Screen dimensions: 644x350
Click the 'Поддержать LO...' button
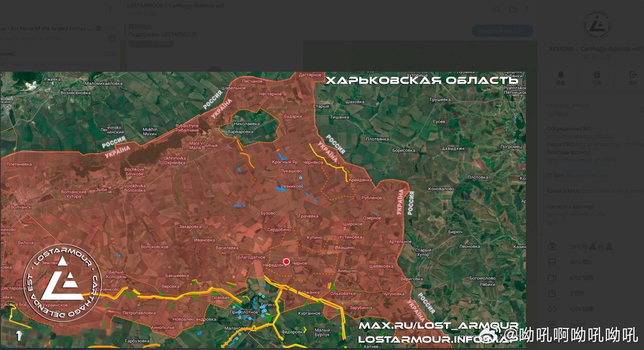[502, 30]
